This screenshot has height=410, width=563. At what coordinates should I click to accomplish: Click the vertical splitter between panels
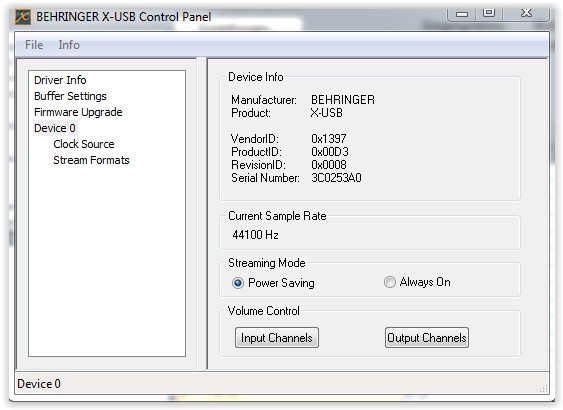[x=202, y=214]
